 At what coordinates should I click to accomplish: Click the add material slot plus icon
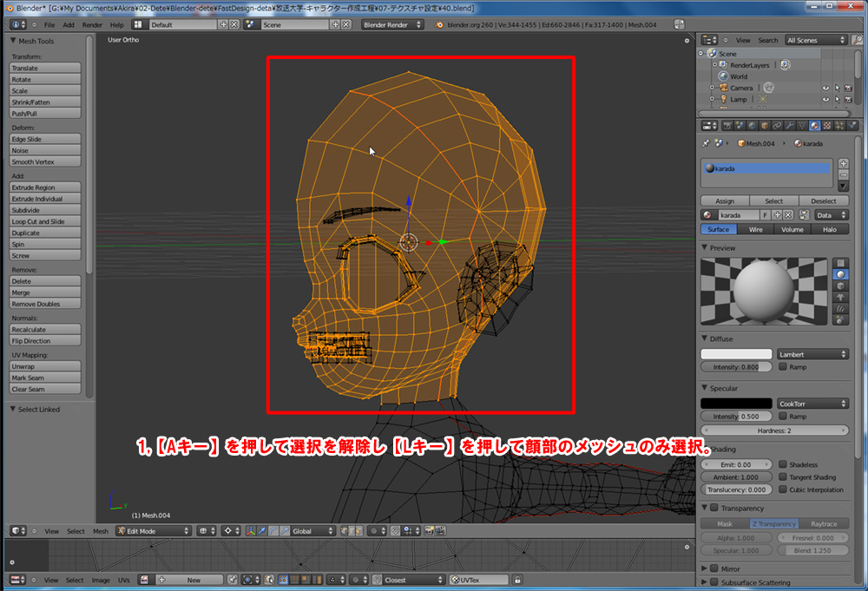(844, 163)
